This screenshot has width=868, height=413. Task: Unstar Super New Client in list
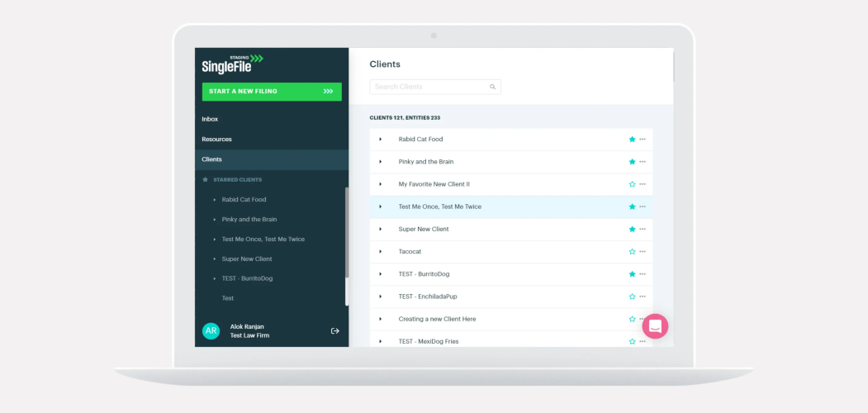coord(632,229)
